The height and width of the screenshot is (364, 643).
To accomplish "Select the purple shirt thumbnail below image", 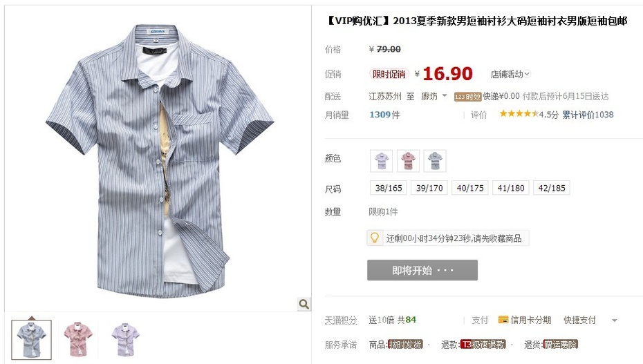I will 125,339.
